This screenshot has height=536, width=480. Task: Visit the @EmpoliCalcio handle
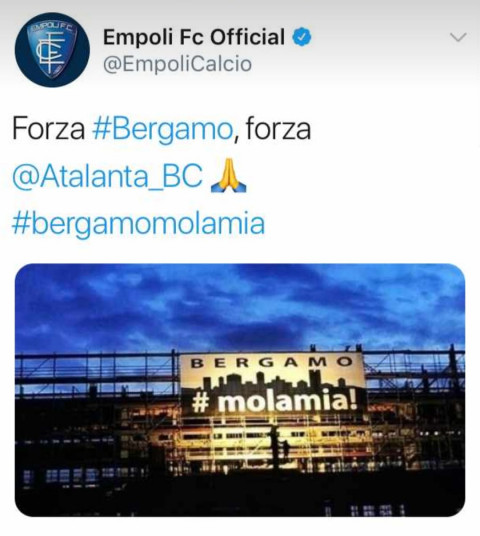[177, 64]
